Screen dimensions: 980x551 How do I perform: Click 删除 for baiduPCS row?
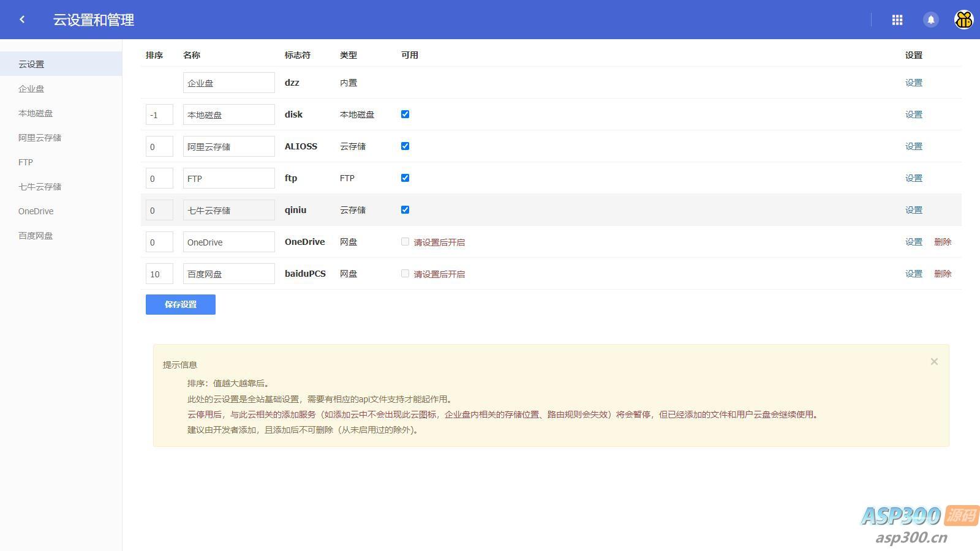coord(942,274)
